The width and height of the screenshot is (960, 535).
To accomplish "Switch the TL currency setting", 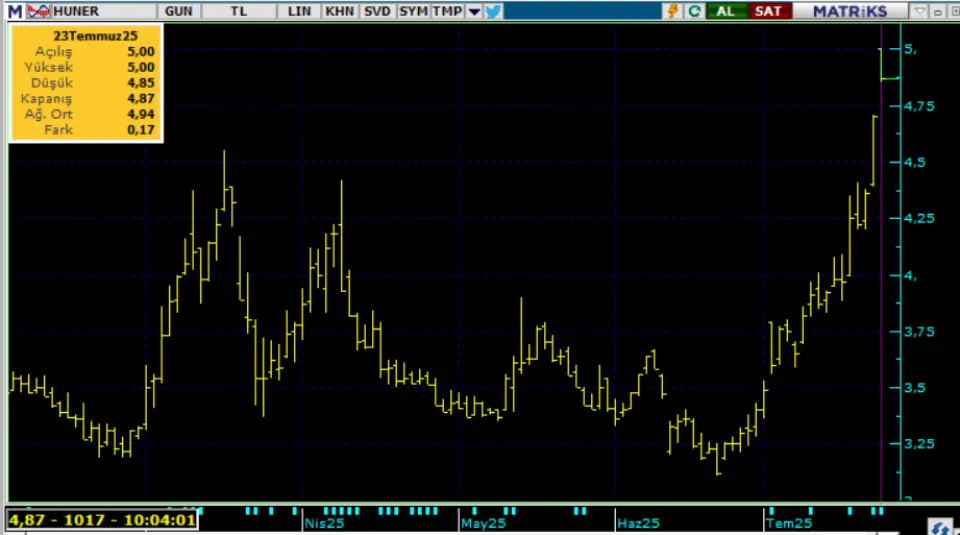I will pos(239,11).
